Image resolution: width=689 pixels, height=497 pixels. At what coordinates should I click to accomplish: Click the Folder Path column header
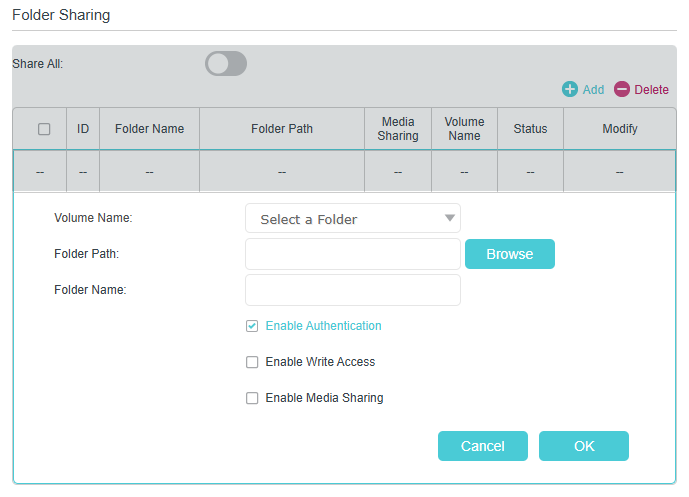pos(282,129)
